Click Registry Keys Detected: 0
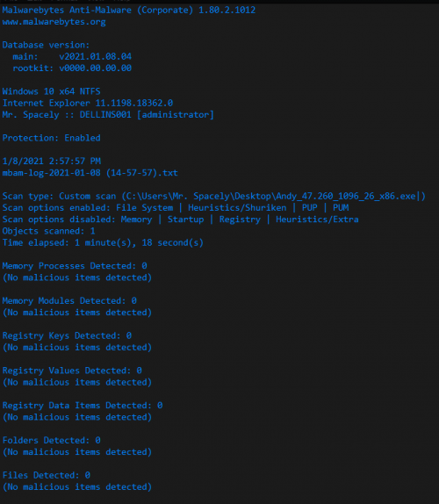439x504 pixels. (67, 336)
